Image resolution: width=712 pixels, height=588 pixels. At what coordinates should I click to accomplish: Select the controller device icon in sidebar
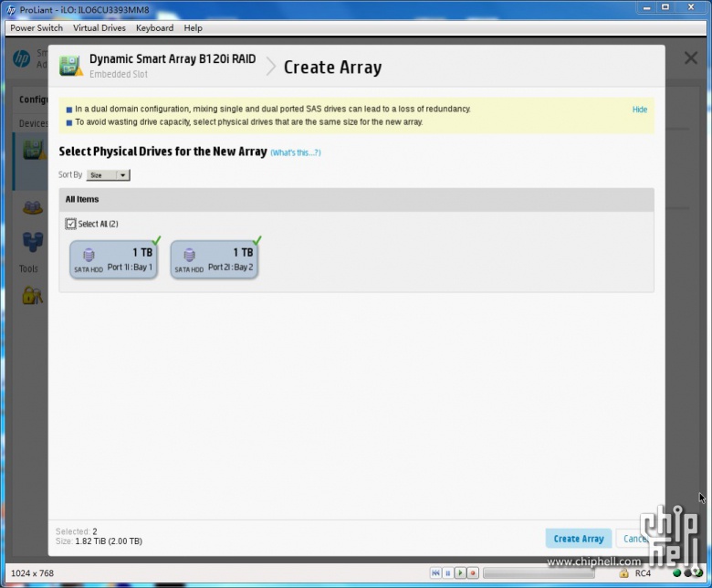34,150
